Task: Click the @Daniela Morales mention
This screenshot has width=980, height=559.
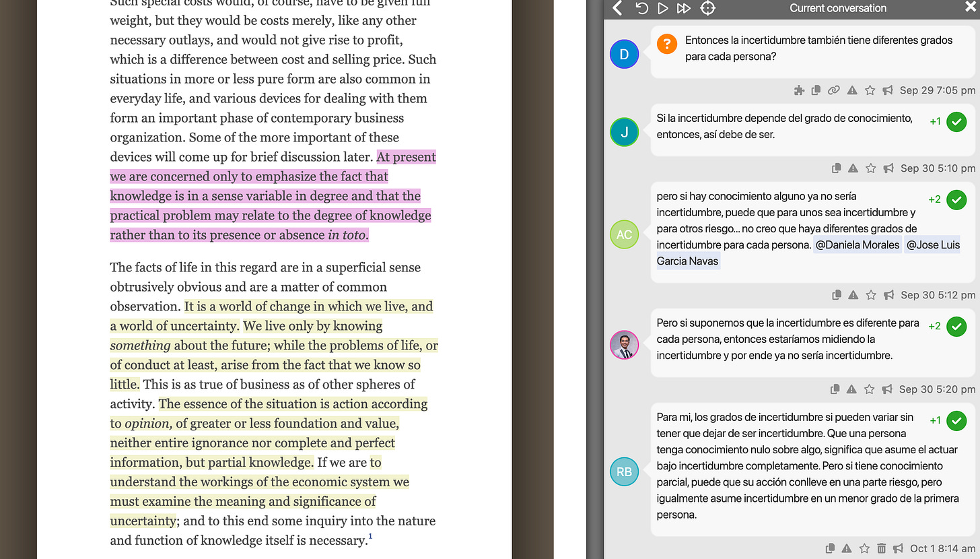Action: tap(857, 245)
